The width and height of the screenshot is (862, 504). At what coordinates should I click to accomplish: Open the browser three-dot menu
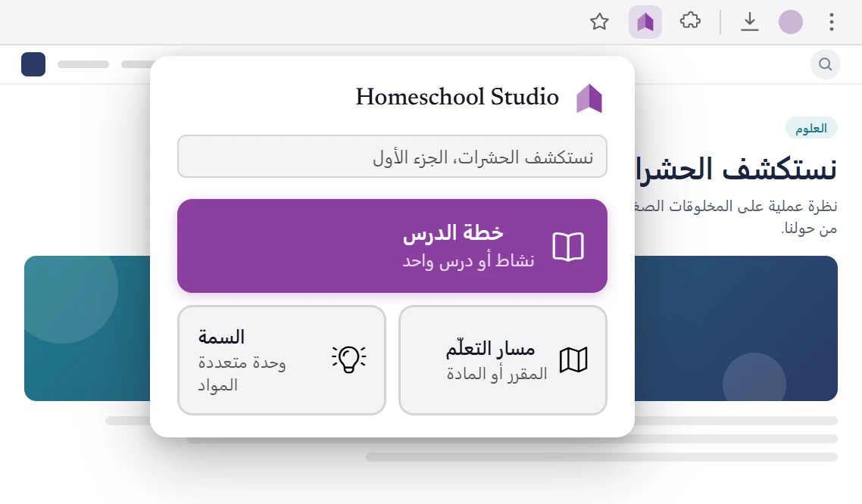(x=831, y=22)
